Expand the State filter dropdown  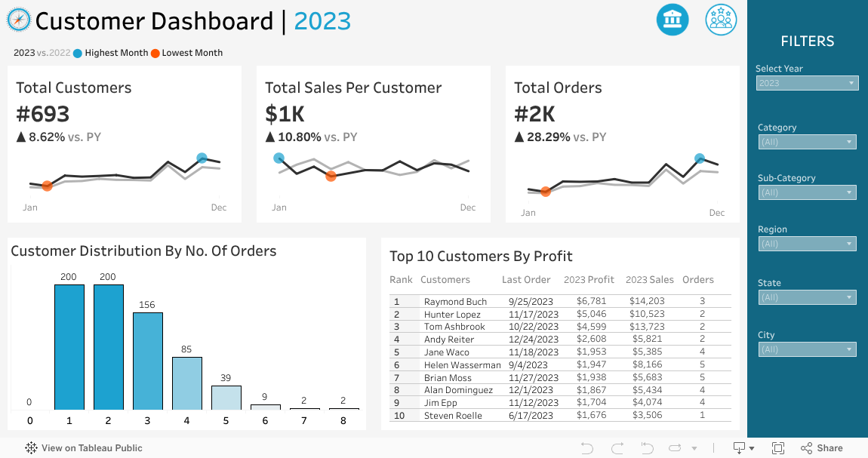[x=807, y=297]
